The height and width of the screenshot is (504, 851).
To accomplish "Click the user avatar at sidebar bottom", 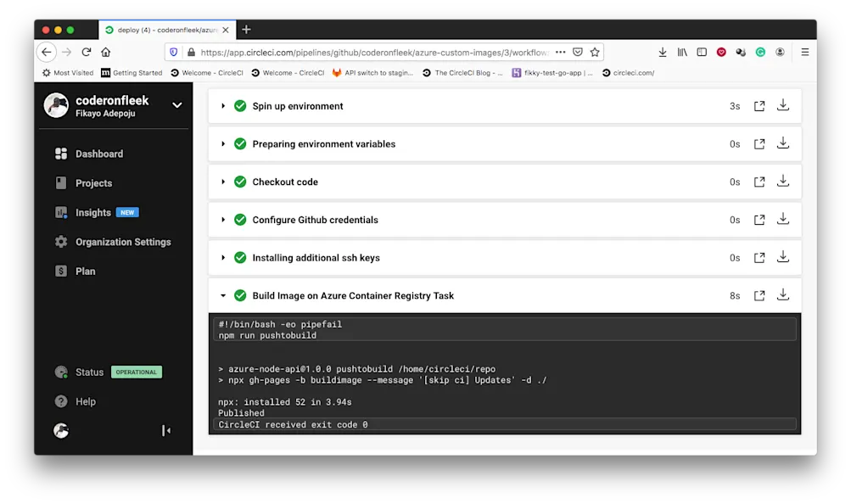I will [x=61, y=431].
